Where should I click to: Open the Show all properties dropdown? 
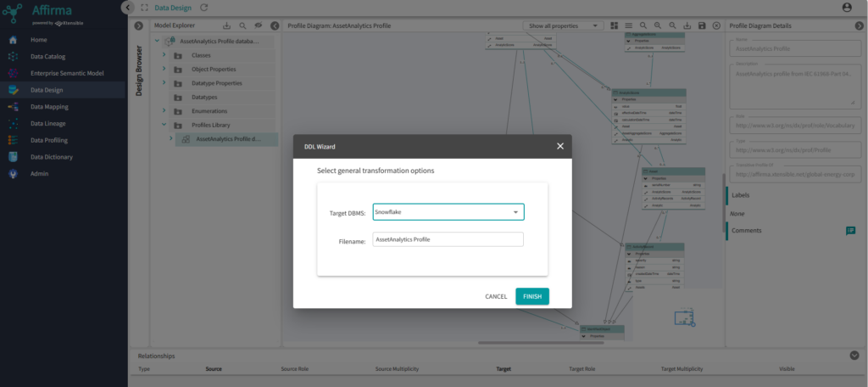[x=563, y=26]
